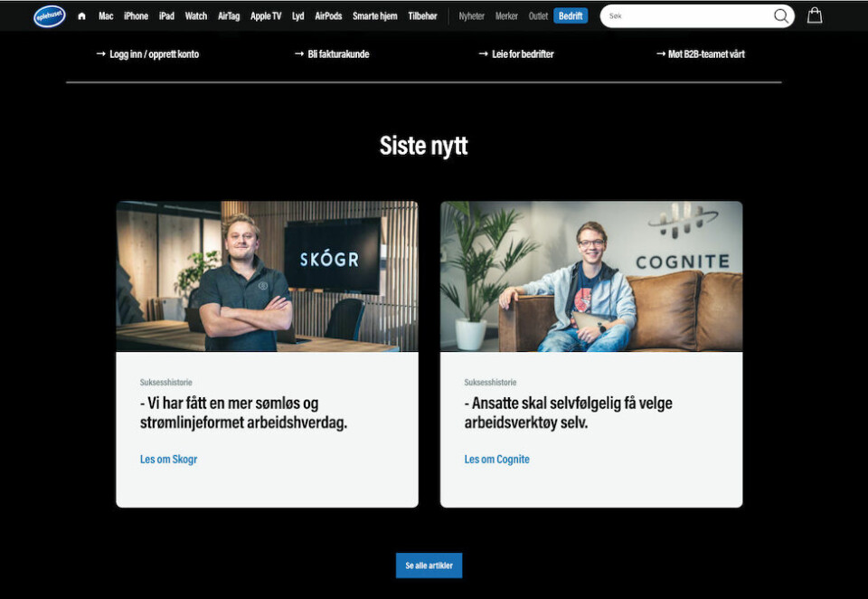Open Bli fakturakunde link

(x=332, y=53)
